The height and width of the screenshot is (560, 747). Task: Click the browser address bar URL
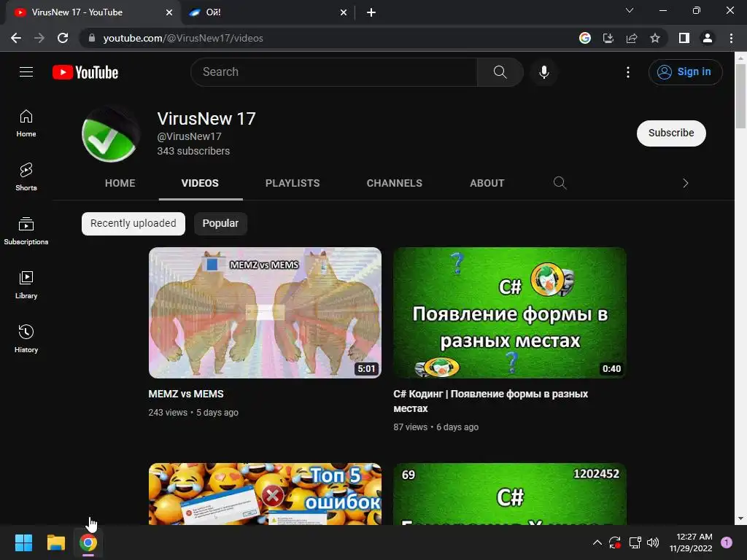[183, 38]
